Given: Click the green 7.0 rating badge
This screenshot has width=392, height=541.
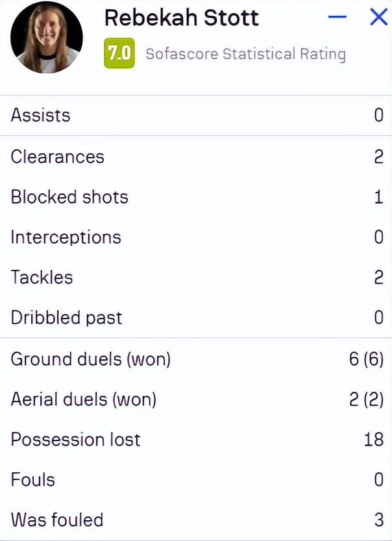Looking at the screenshot, I should pyautogui.click(x=119, y=54).
